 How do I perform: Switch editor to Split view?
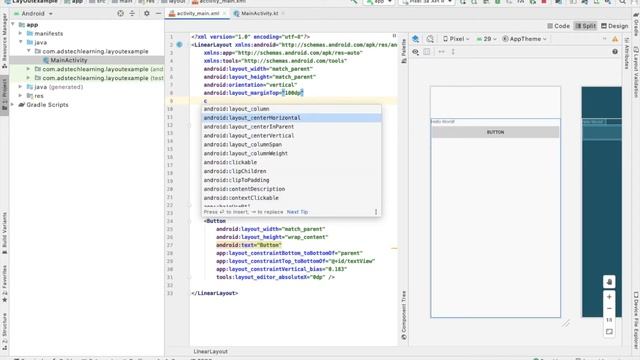(585, 26)
